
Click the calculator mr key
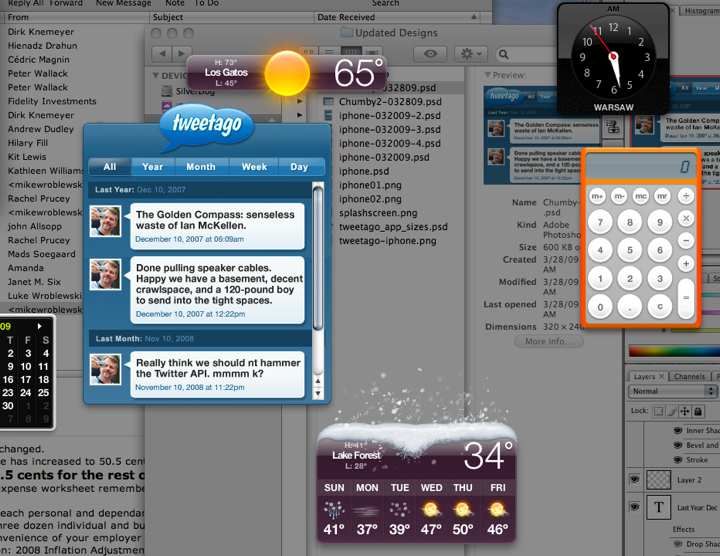[x=662, y=197]
